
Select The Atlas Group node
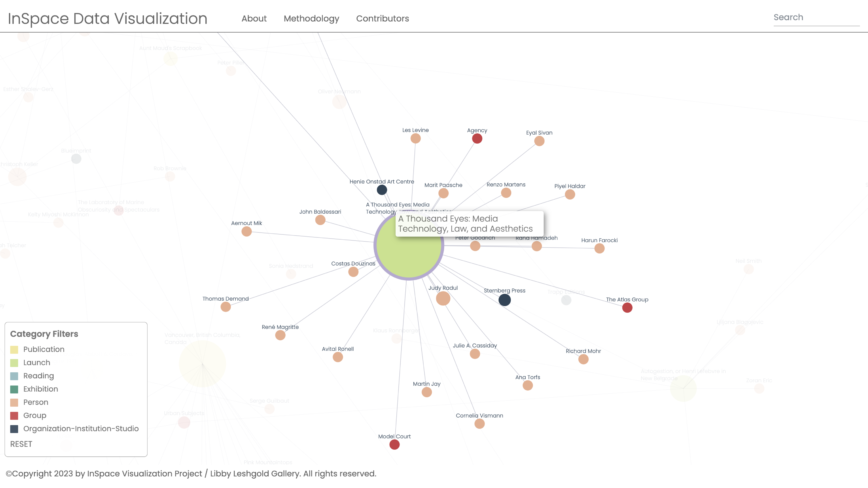627,307
